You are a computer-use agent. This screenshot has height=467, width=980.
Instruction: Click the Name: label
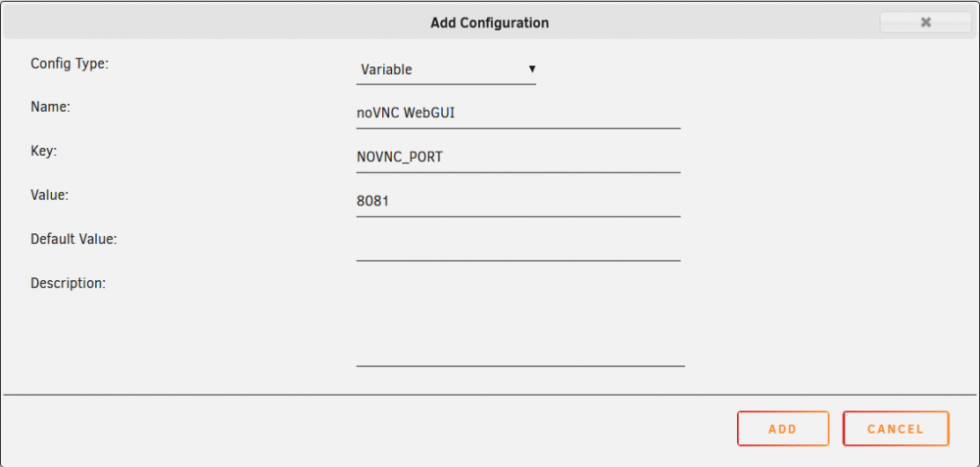(x=51, y=107)
